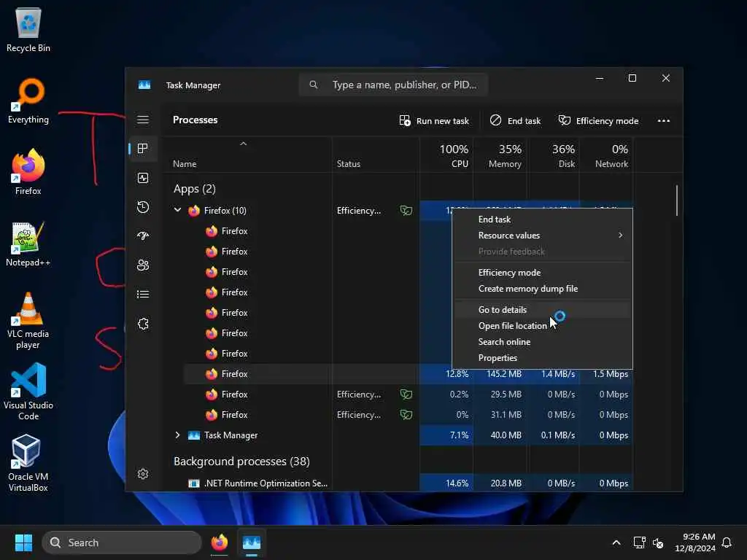This screenshot has width=747, height=560.
Task: Click the muted volume tray icon
Action: coord(659,542)
